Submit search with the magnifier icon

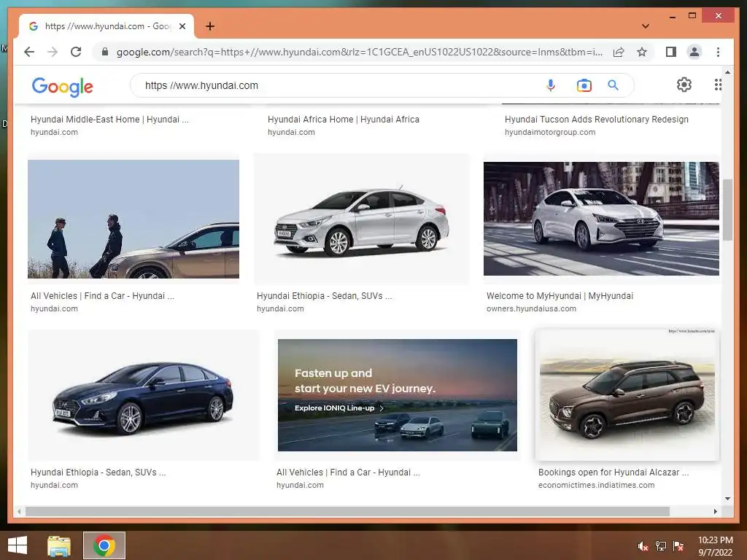(x=613, y=85)
